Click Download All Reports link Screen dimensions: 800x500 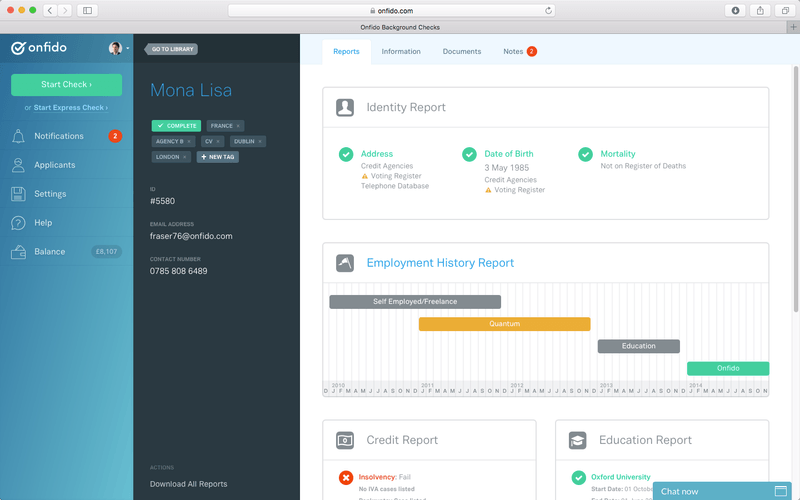188,484
